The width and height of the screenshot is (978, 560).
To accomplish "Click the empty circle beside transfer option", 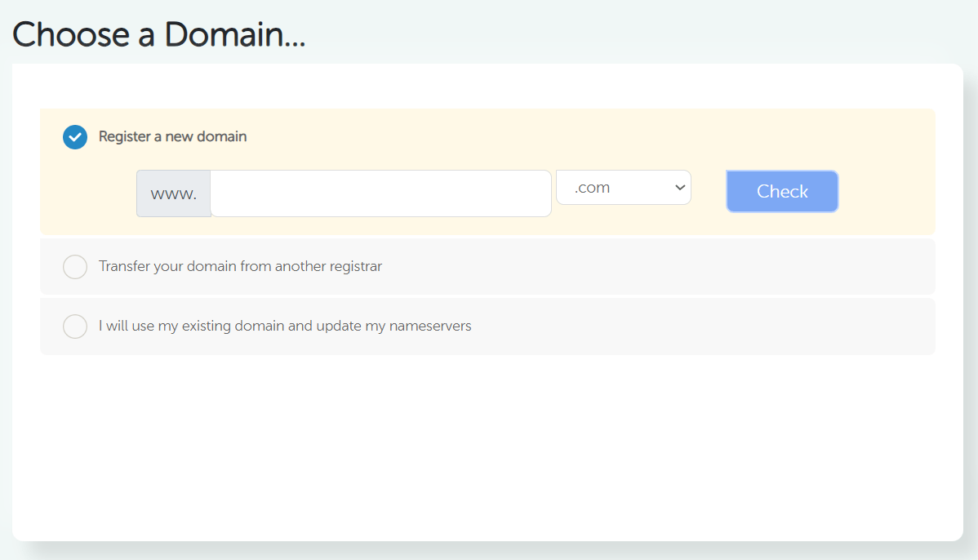I will tap(74, 266).
